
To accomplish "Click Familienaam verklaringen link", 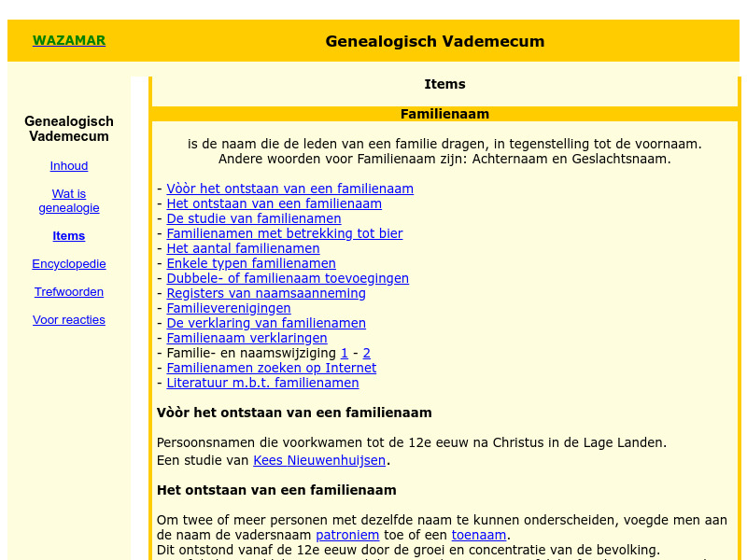I will click(x=247, y=338).
